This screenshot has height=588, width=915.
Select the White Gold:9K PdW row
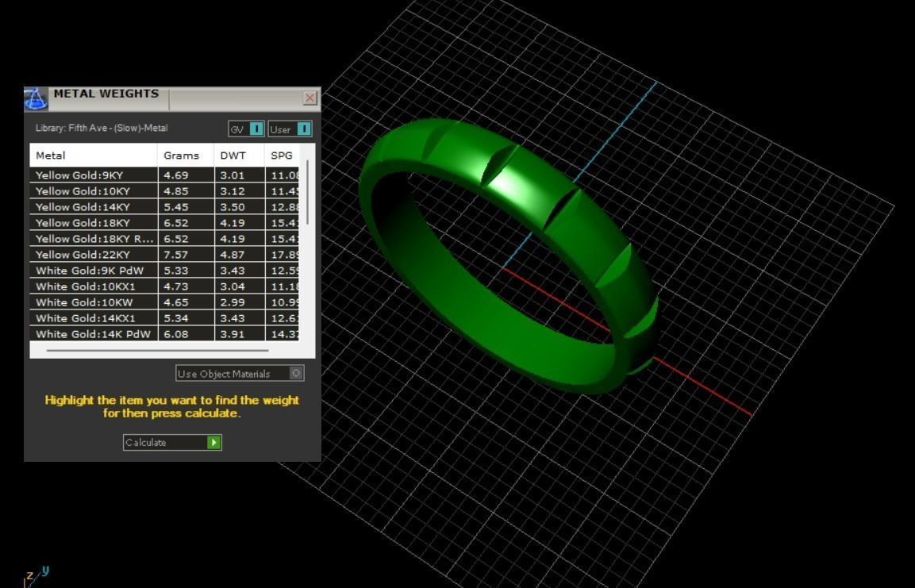(x=164, y=270)
